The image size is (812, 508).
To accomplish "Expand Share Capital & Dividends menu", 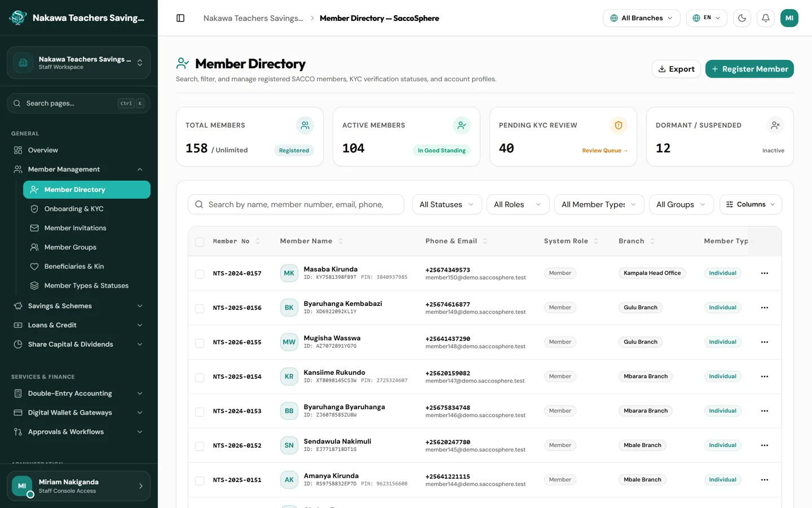I will tap(78, 344).
